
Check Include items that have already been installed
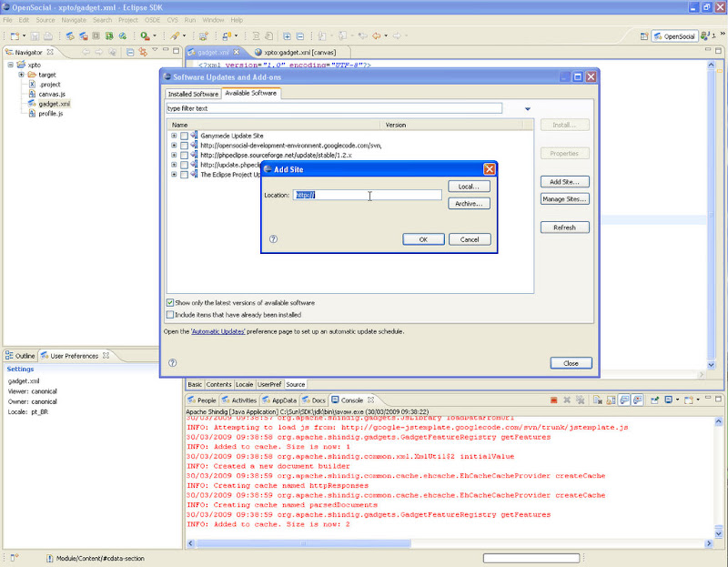tap(170, 314)
